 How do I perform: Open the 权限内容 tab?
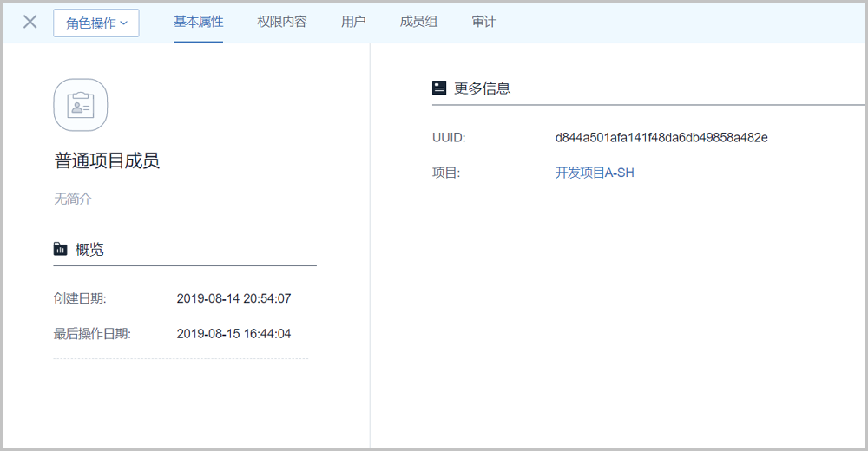(282, 22)
